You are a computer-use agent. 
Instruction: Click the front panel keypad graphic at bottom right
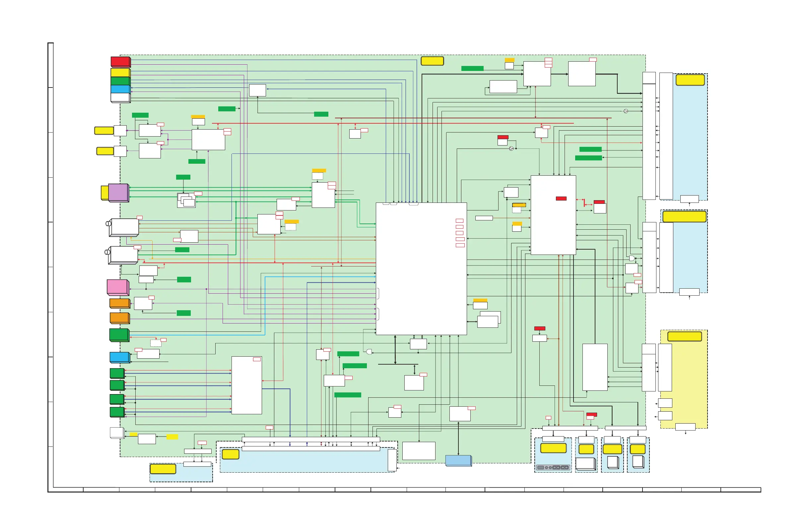tap(553, 467)
